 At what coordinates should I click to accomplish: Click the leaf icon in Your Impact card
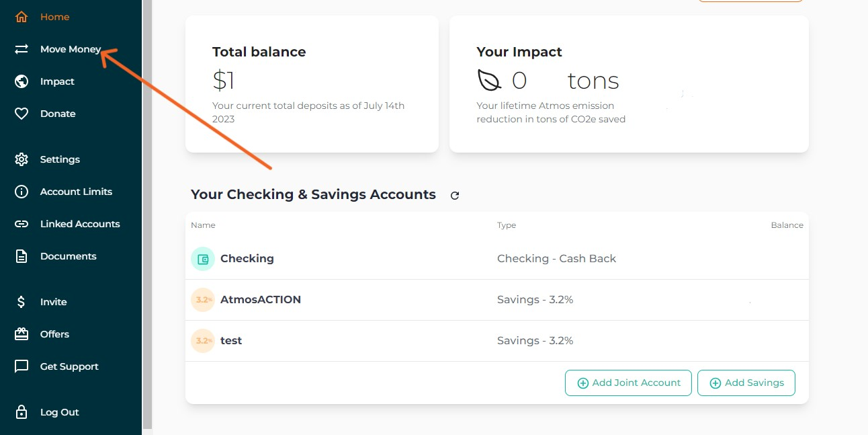[x=488, y=80]
